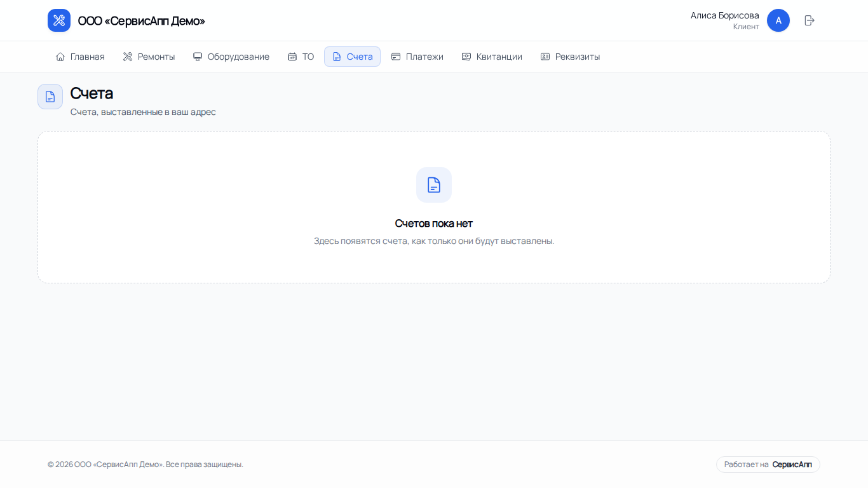Open the Реквизиты tab

coord(571,57)
